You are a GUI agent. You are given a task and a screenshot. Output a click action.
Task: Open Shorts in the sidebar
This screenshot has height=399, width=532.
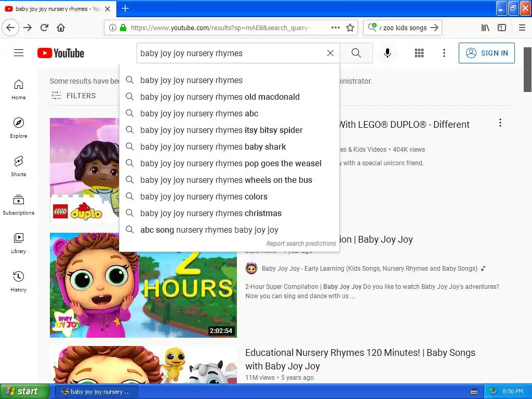click(19, 166)
